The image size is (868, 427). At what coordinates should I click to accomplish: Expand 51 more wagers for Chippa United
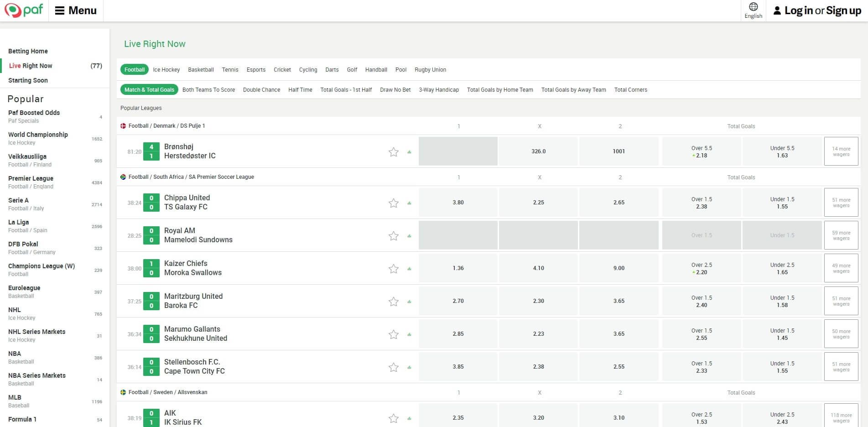(x=841, y=203)
